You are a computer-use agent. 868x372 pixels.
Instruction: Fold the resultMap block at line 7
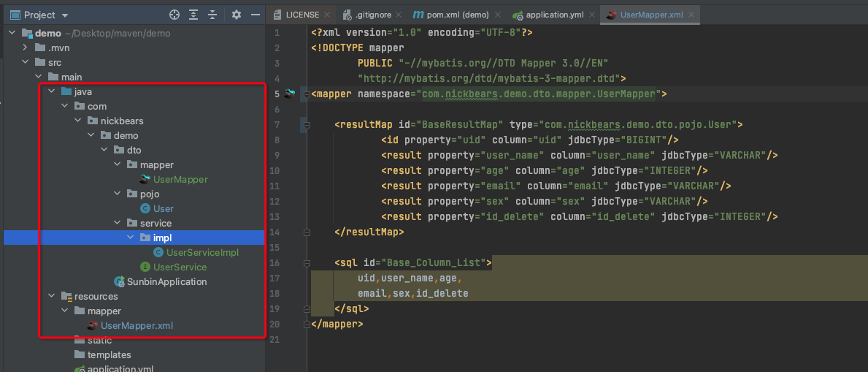click(x=306, y=125)
